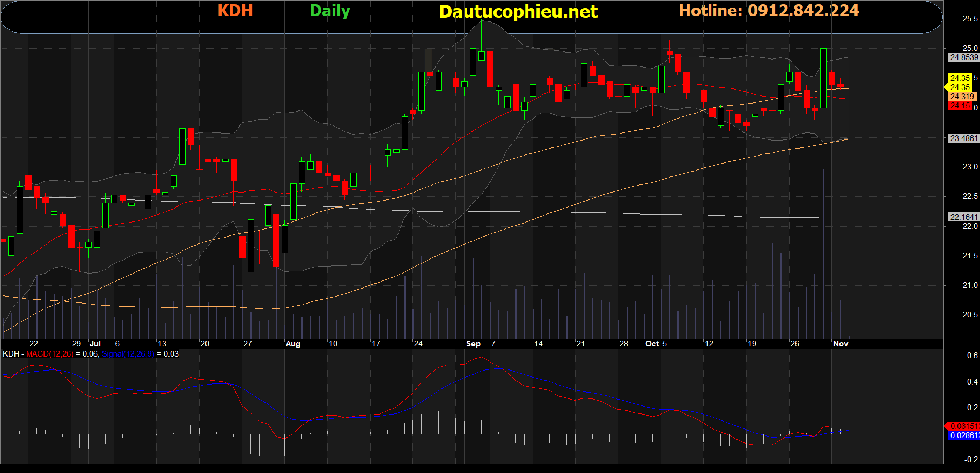This screenshot has height=473, width=980.
Task: Select the Daily timeframe label
Action: [x=329, y=11]
